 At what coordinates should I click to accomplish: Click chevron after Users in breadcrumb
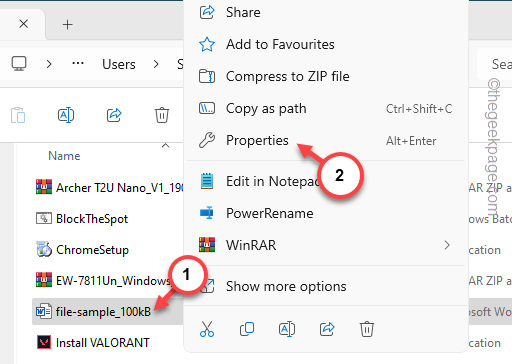coord(156,64)
